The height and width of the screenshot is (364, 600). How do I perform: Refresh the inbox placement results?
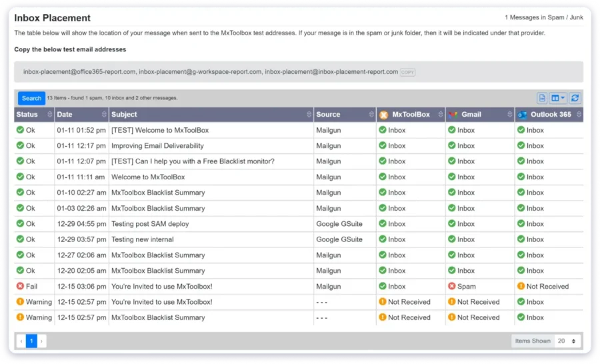coord(575,99)
